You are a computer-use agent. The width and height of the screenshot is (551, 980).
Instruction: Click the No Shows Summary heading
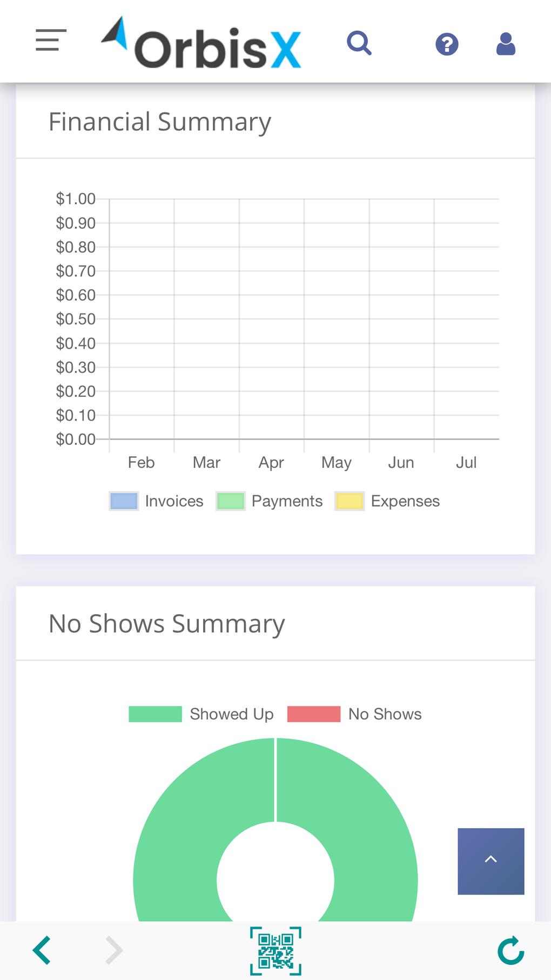pyautogui.click(x=167, y=623)
